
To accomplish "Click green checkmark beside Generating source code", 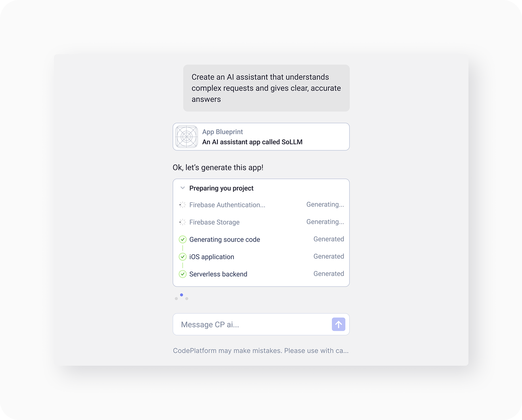I will (182, 239).
